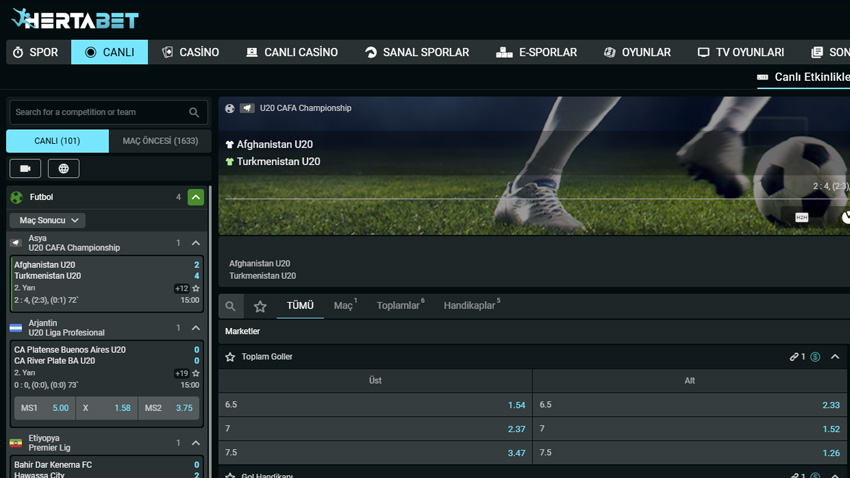Click the flag icon beside U20 CAFA Championship

click(247, 108)
